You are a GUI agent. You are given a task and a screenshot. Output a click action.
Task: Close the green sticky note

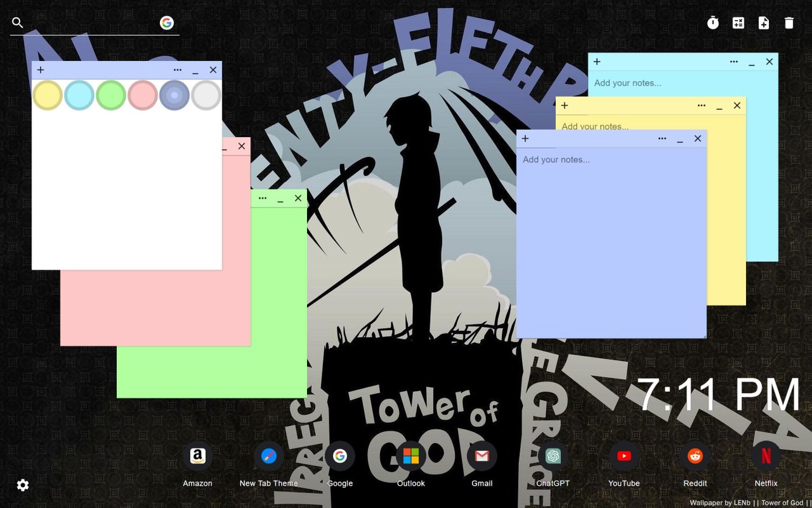pyautogui.click(x=298, y=198)
